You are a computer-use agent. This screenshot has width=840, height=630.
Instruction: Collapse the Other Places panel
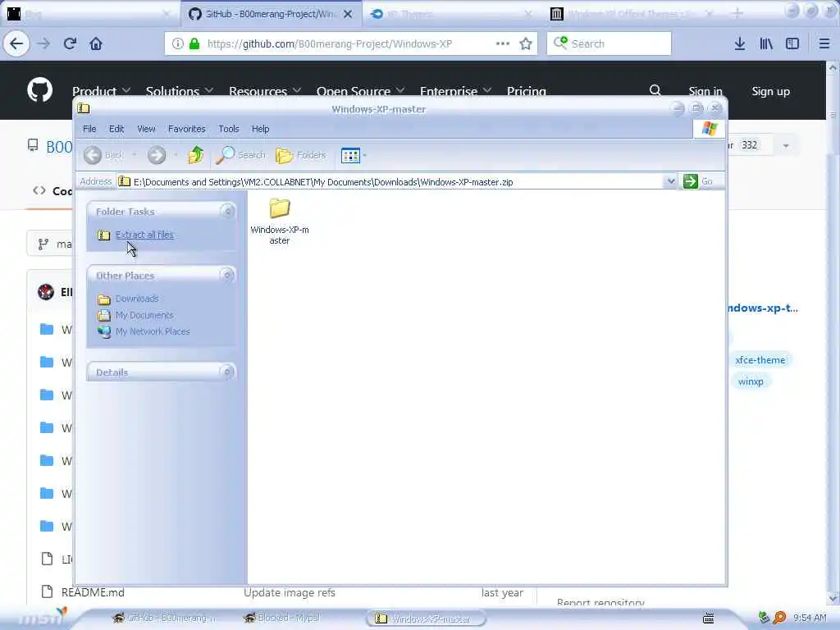(227, 276)
